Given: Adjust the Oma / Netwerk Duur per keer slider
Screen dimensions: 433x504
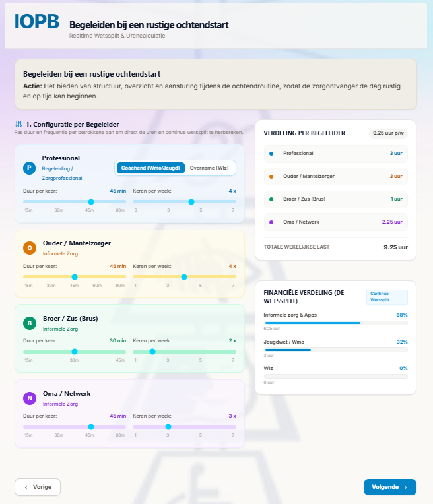Looking at the screenshot, I should 75,427.
